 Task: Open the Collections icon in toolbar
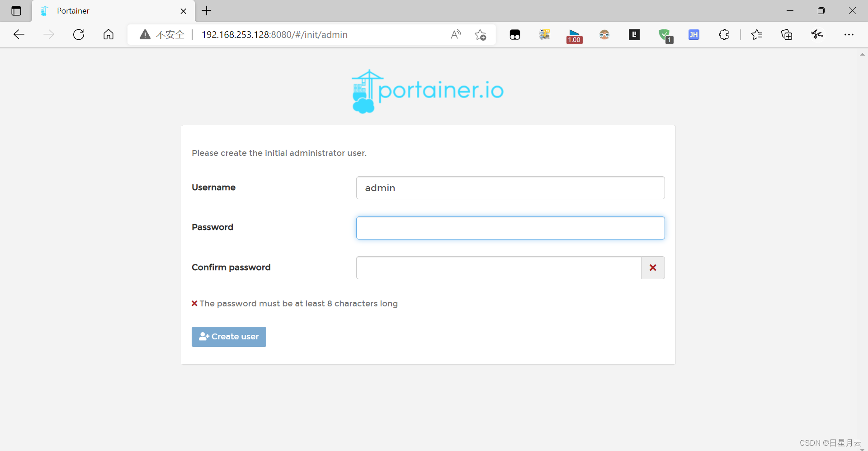coord(787,35)
